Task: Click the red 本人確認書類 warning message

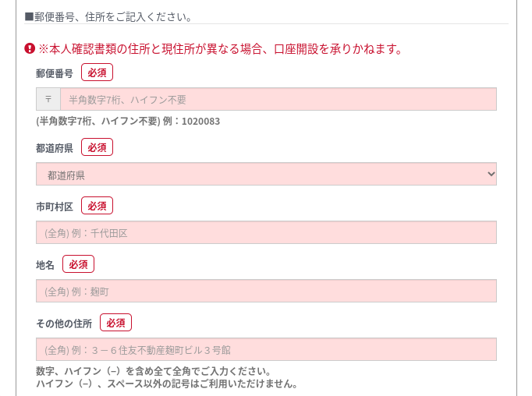Action: pyautogui.click(x=220, y=49)
